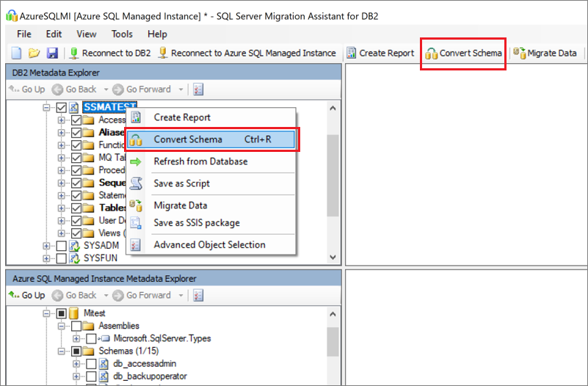Check the SYSFUN schema checkbox
This screenshot has width=588, height=386.
tap(62, 258)
